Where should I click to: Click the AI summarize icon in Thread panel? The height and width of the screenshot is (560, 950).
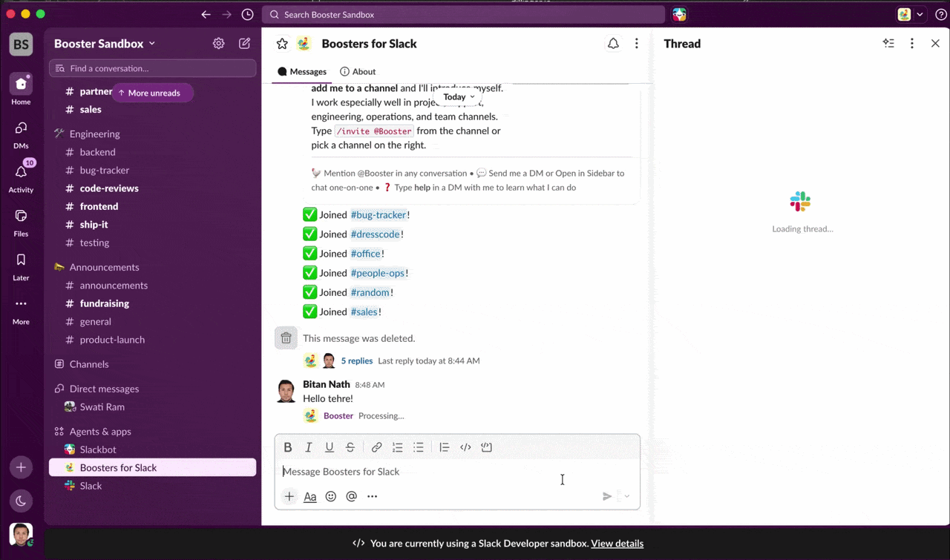[888, 44]
